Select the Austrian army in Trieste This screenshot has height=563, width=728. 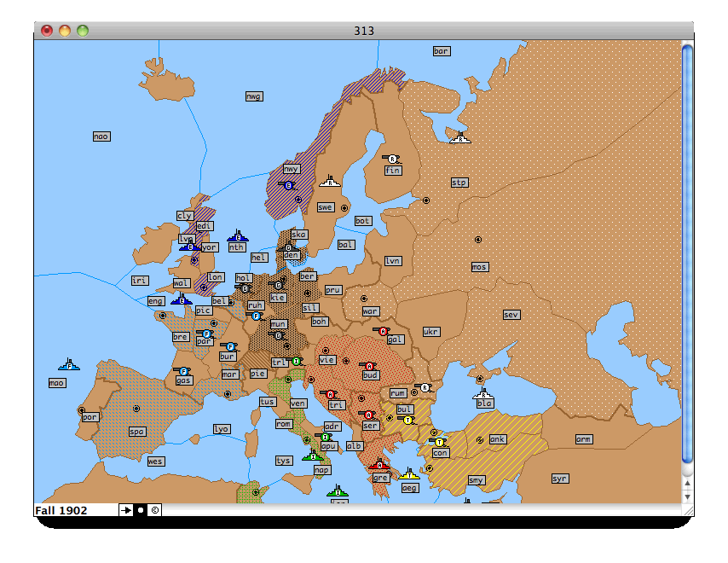click(330, 394)
